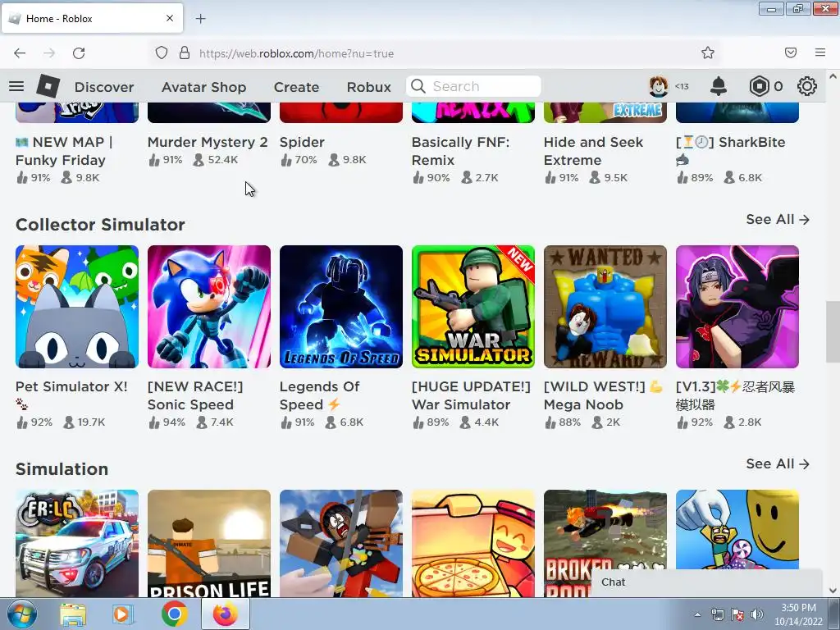The height and width of the screenshot is (630, 840).
Task: Open the Windows Start menu
Action: pos(22,614)
